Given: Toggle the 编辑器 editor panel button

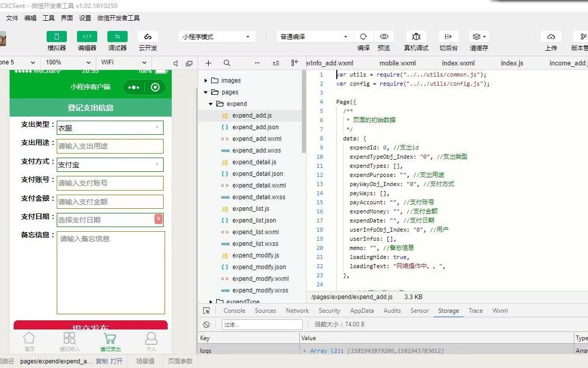Looking at the screenshot, I should pos(87,36).
